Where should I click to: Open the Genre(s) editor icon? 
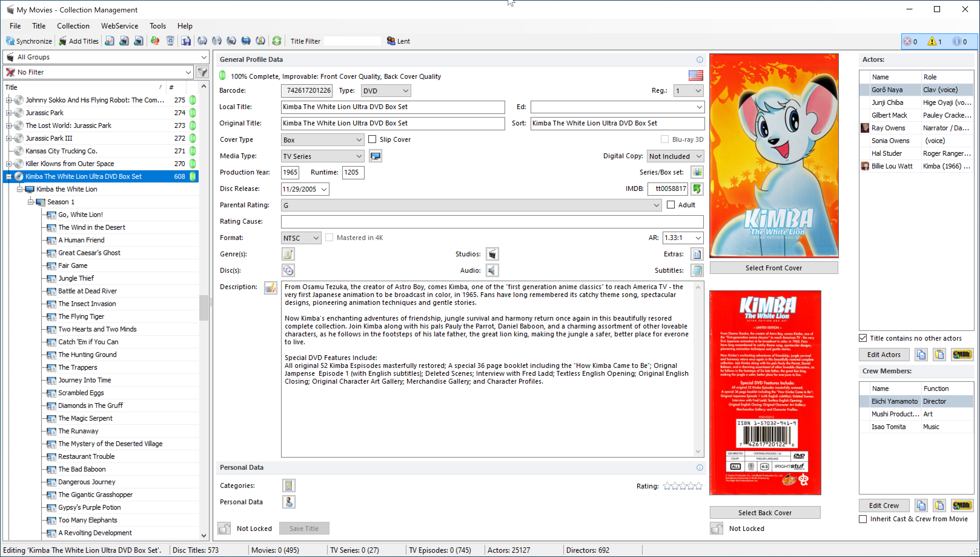[x=288, y=254]
